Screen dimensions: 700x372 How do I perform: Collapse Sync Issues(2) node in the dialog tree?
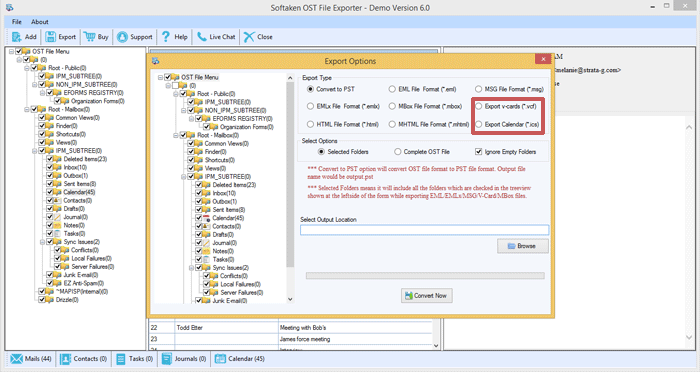[191, 268]
